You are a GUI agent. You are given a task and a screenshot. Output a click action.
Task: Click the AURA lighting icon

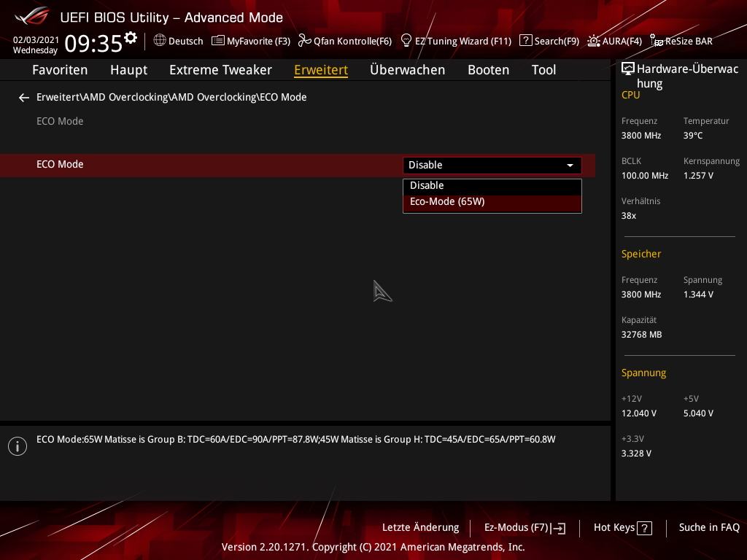coord(594,41)
